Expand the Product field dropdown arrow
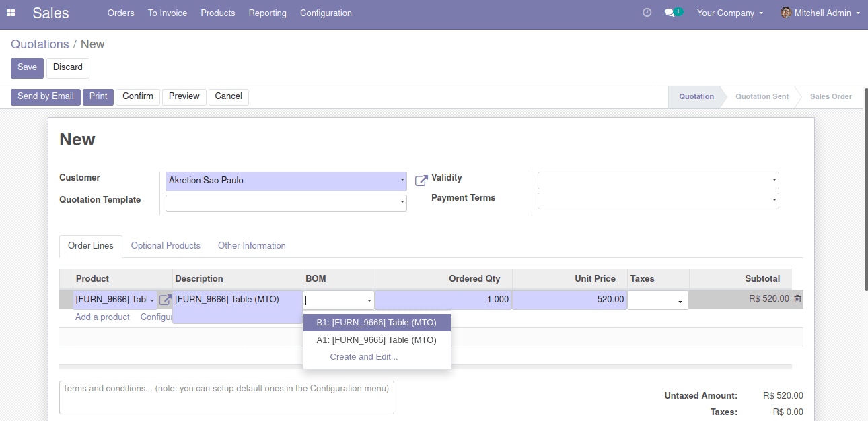Screen dimensions: 868x421 pos(152,300)
